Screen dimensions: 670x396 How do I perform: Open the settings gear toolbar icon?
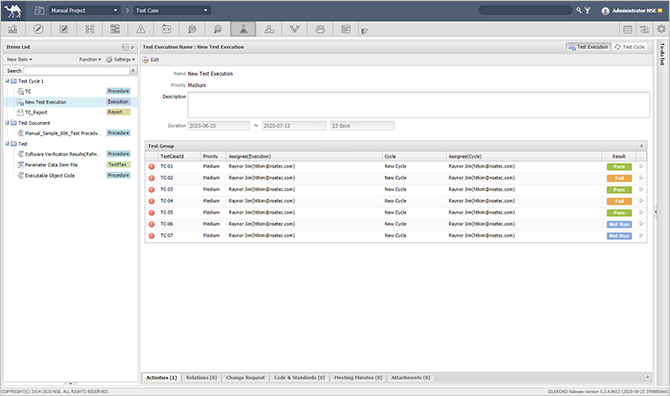coord(661,29)
